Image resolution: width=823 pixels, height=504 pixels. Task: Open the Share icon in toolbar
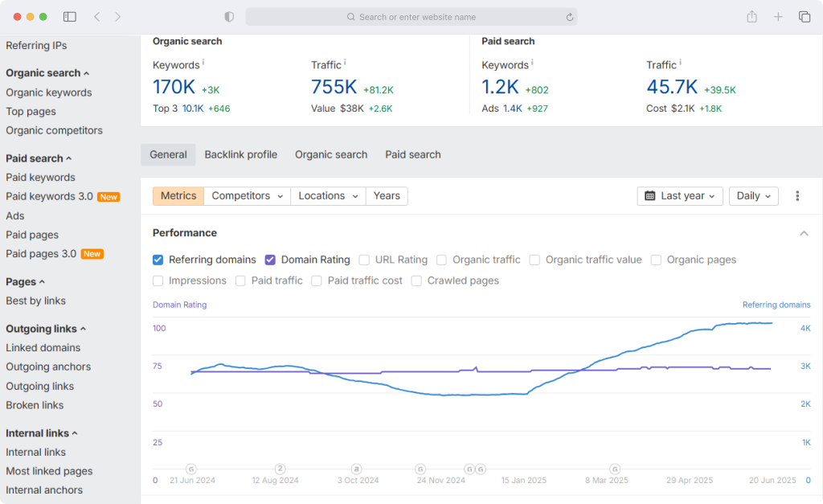751,17
